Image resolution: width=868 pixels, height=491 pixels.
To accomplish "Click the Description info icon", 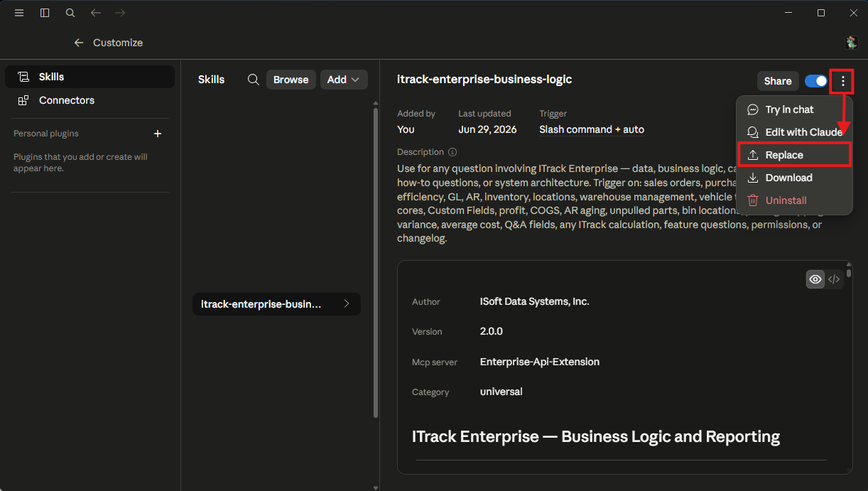I will [452, 152].
